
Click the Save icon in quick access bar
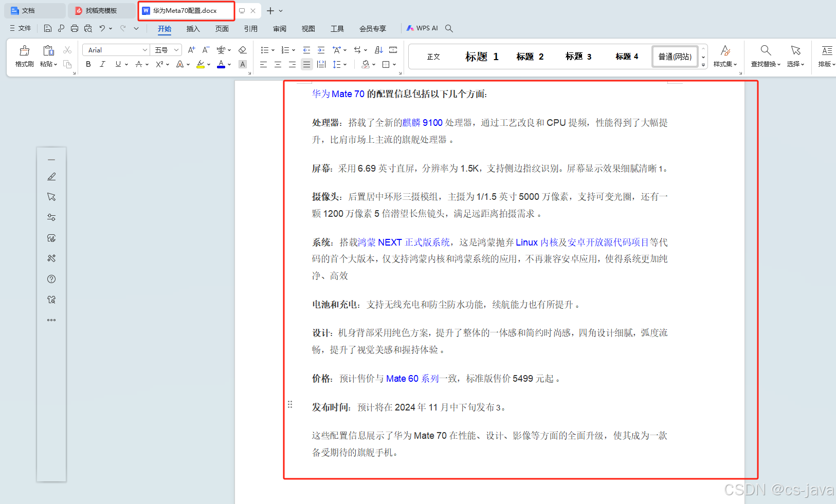48,28
